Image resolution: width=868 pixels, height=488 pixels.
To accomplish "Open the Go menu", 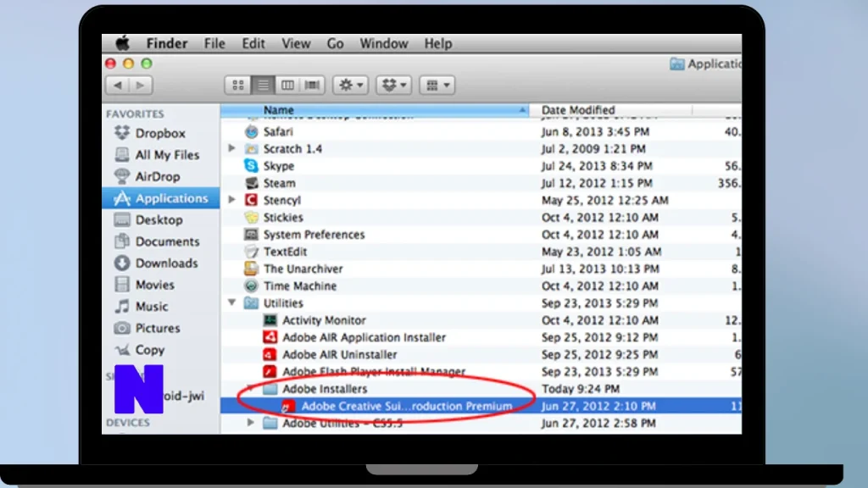I will click(335, 43).
